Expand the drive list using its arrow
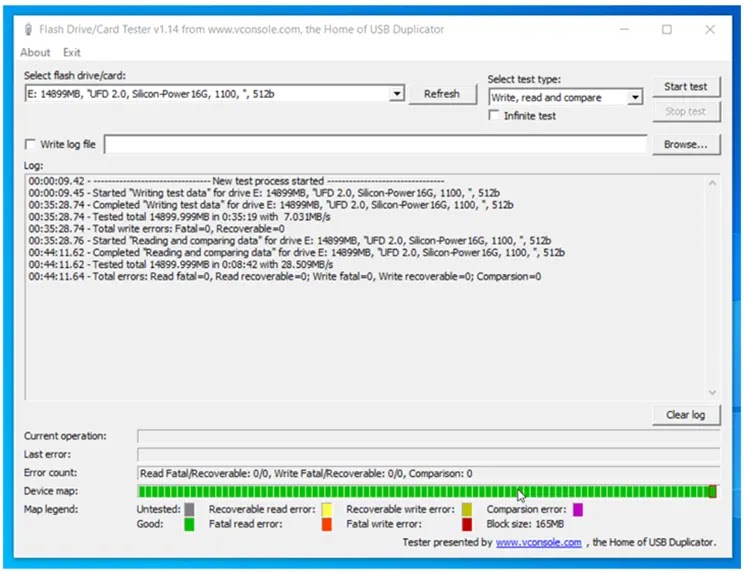 click(x=397, y=94)
